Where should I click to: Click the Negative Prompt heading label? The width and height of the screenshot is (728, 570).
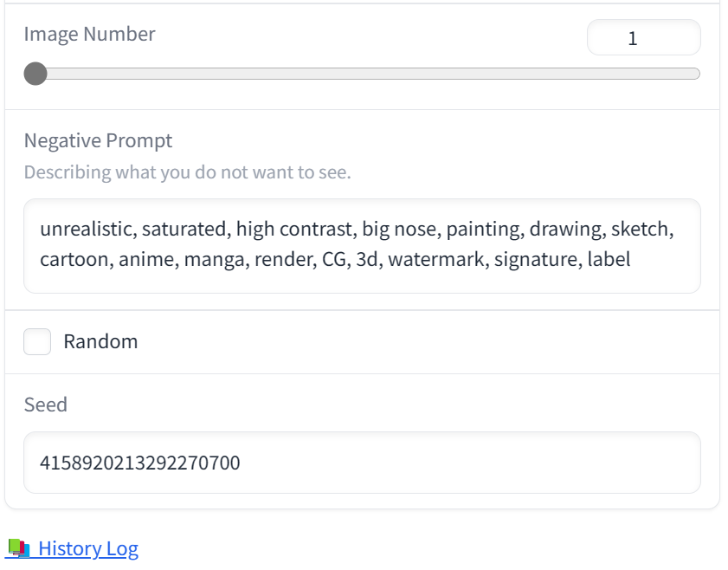98,140
